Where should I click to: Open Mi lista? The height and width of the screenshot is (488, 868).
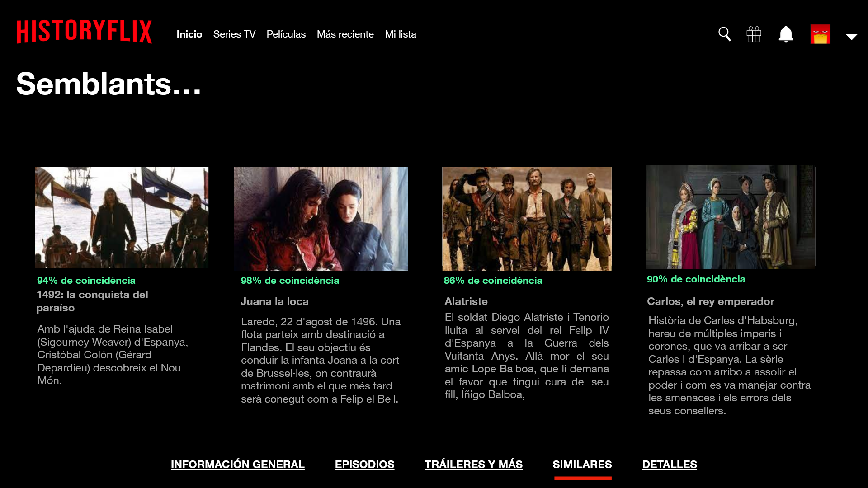coord(400,34)
